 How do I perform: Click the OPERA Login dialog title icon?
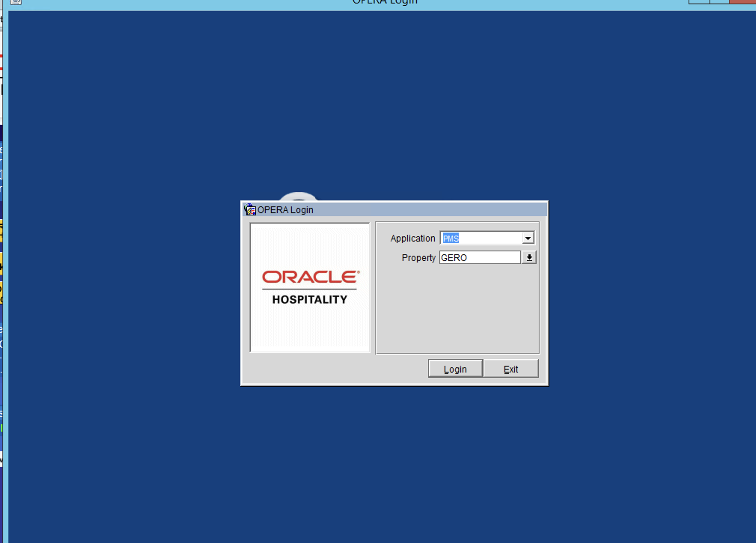coord(250,209)
